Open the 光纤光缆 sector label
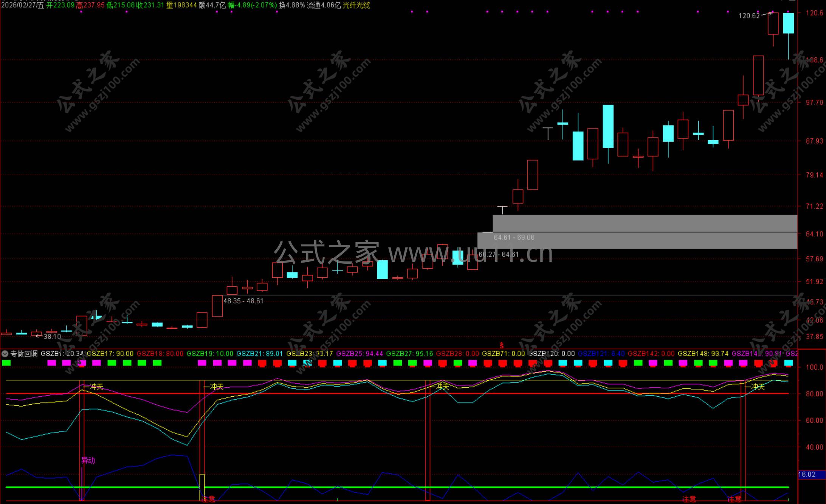Image resolution: width=826 pixels, height=504 pixels. [356, 5]
